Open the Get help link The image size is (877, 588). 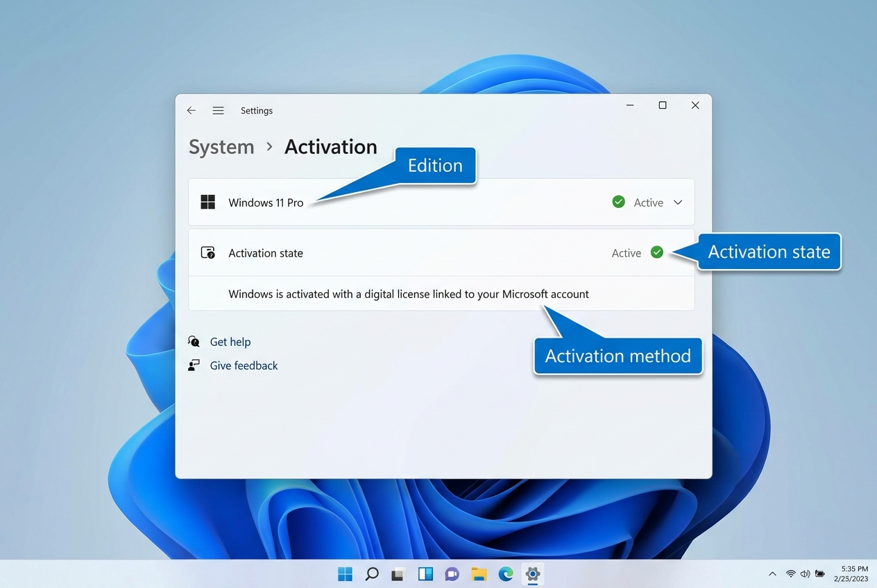point(230,342)
